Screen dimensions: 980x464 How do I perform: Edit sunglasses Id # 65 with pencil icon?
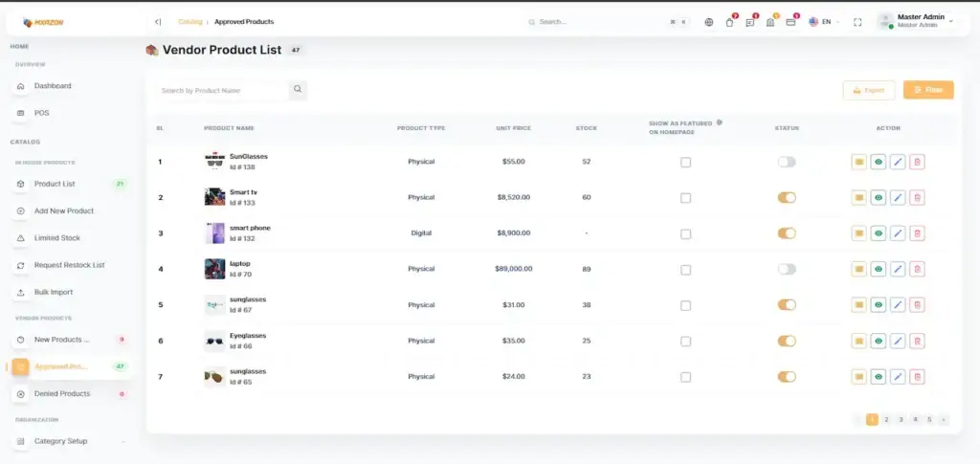(898, 377)
